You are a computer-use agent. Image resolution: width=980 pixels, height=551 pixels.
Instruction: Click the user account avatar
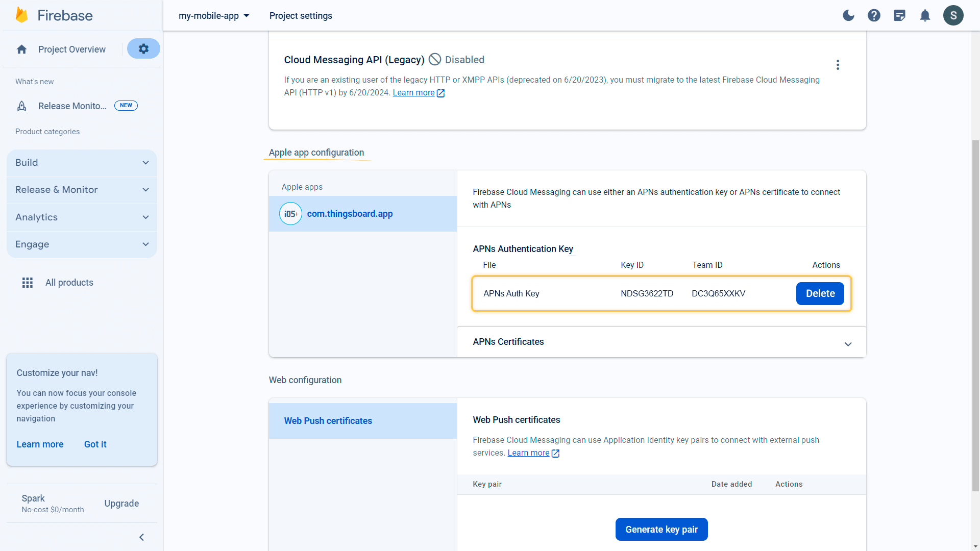[953, 15]
